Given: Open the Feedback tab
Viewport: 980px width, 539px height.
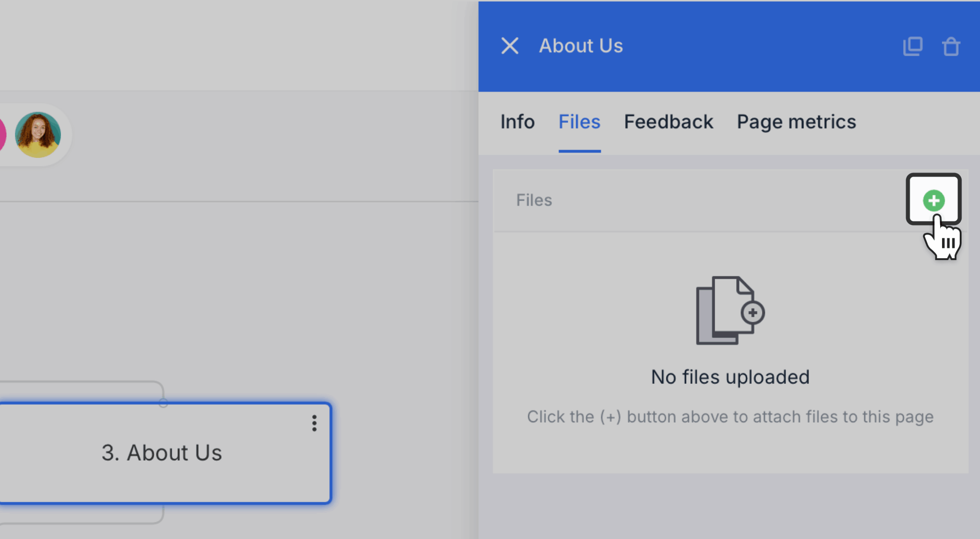Looking at the screenshot, I should click(x=668, y=122).
